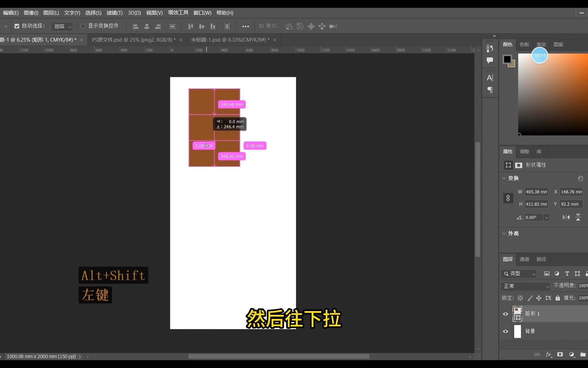Click the distribute vertically icon

tap(172, 26)
